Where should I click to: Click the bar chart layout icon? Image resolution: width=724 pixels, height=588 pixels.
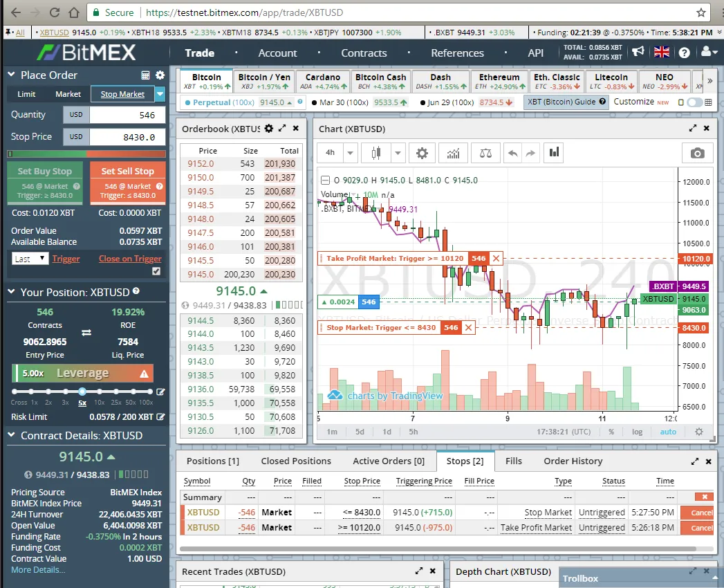[554, 153]
